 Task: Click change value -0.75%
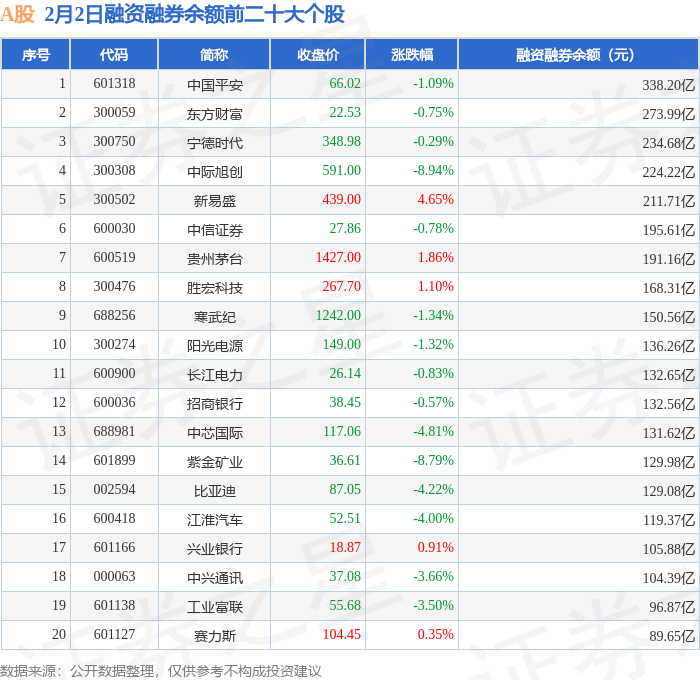[x=433, y=113]
